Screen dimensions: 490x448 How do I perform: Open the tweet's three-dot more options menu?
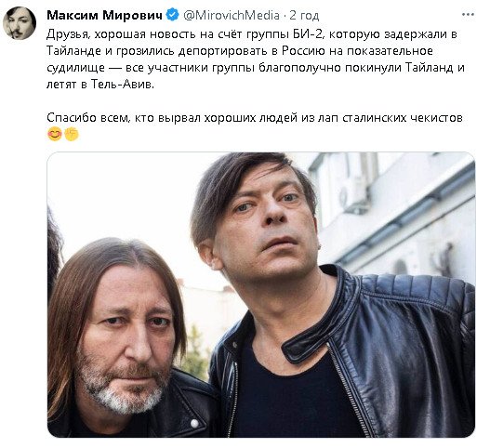[x=468, y=15]
